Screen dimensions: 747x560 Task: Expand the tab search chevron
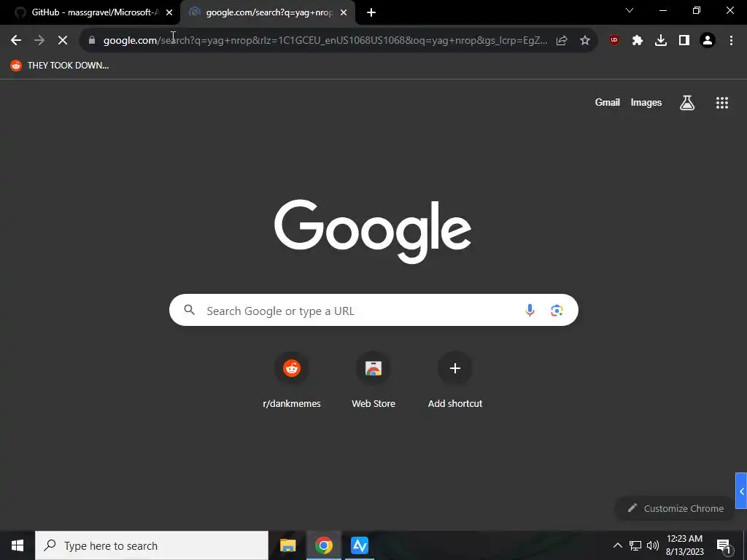630,10
